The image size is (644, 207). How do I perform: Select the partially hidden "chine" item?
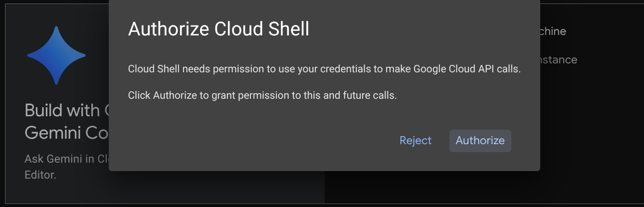(553, 31)
